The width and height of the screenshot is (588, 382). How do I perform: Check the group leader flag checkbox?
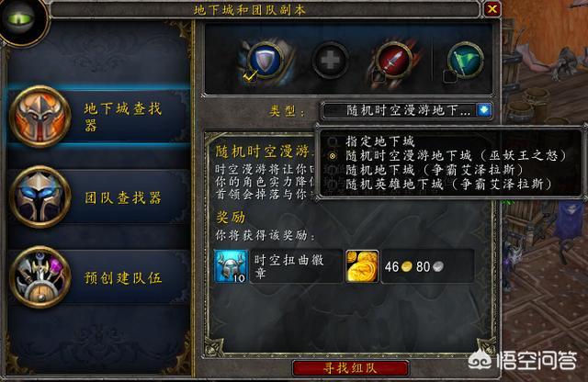pyautogui.click(x=449, y=76)
